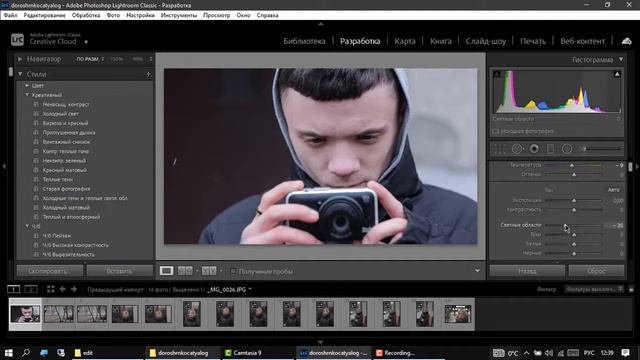This screenshot has width=640, height=360.
Task: Open Grid view from filmstrip icon
Action: point(51,289)
